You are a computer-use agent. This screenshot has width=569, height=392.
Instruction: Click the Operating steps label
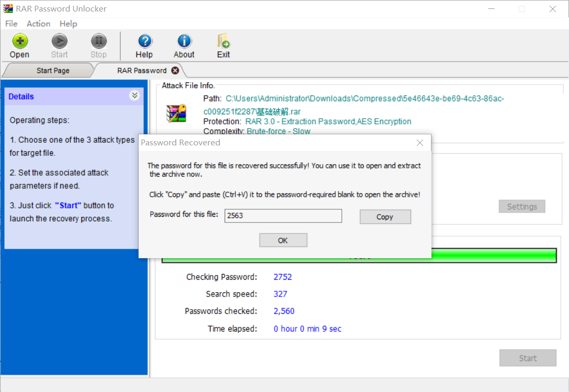coord(39,120)
